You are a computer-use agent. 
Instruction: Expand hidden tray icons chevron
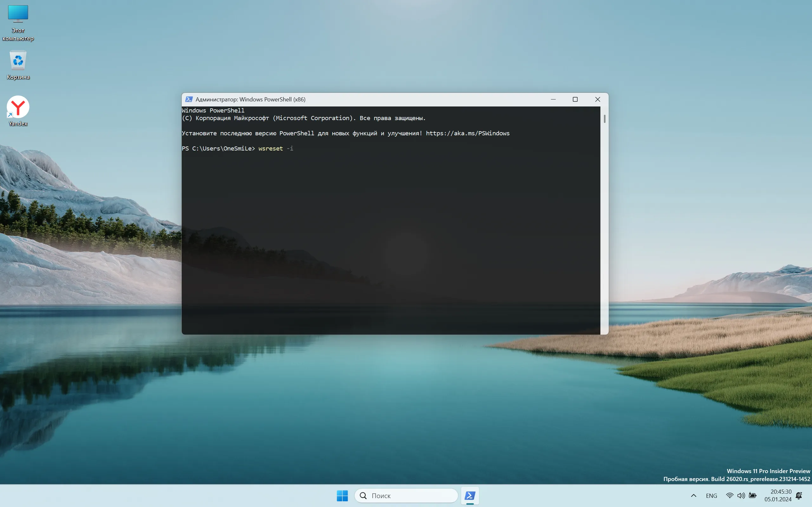tap(694, 496)
